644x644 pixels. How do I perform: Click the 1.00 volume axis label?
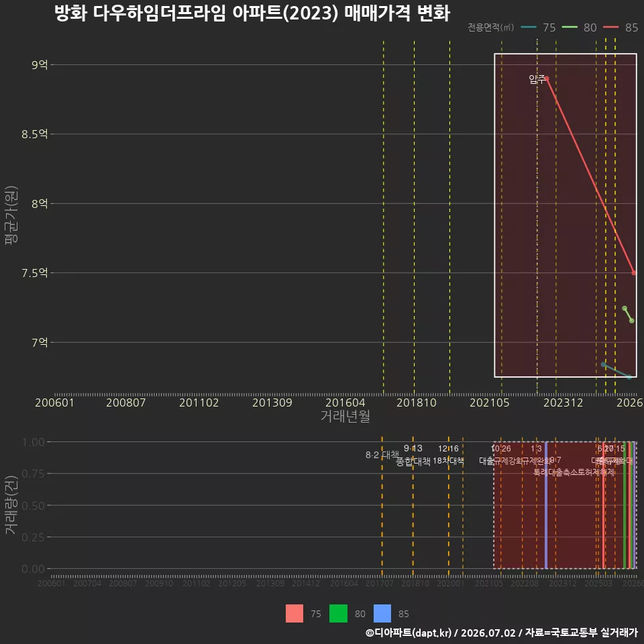tap(34, 442)
